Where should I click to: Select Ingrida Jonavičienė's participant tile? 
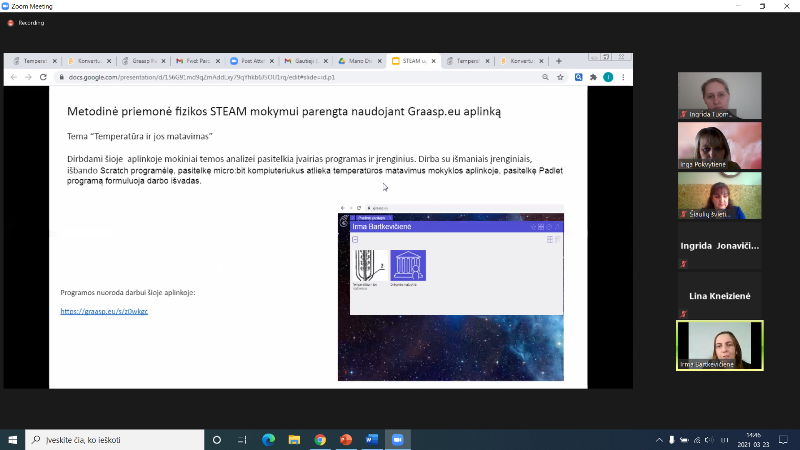point(719,246)
